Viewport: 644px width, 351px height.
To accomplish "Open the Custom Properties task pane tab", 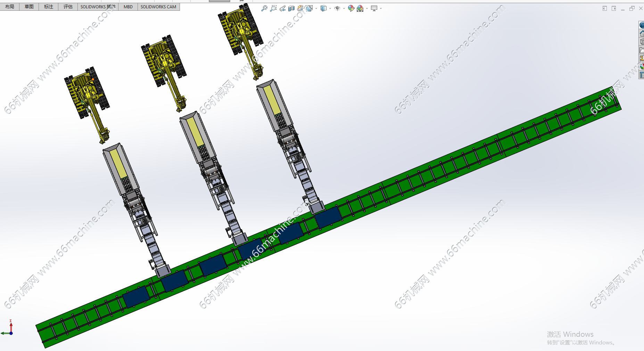I will (642, 75).
